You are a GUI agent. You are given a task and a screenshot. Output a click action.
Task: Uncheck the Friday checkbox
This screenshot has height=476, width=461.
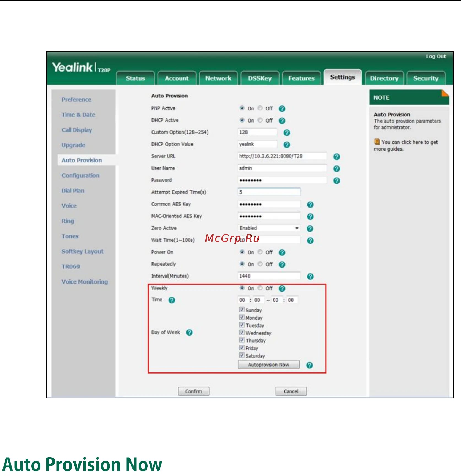(242, 348)
